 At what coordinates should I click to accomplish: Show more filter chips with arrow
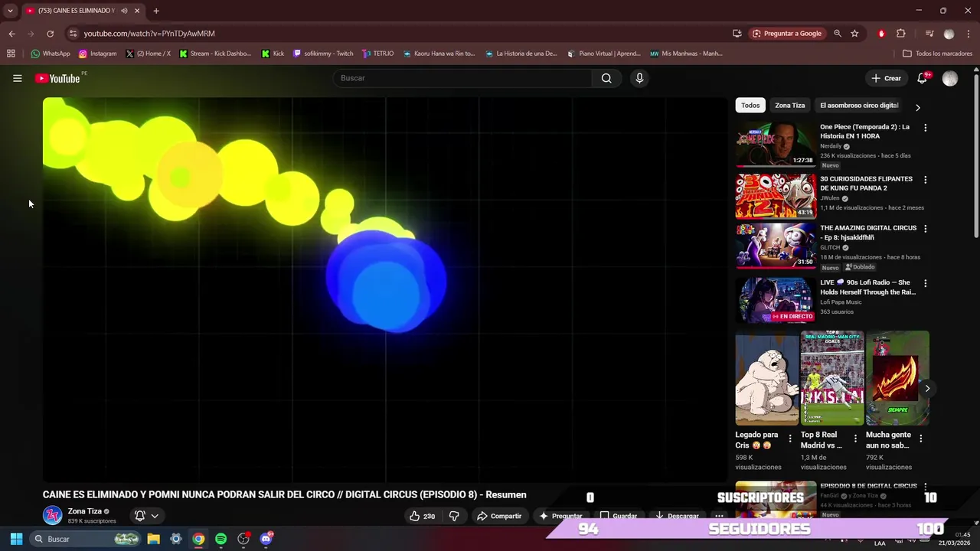coord(918,107)
